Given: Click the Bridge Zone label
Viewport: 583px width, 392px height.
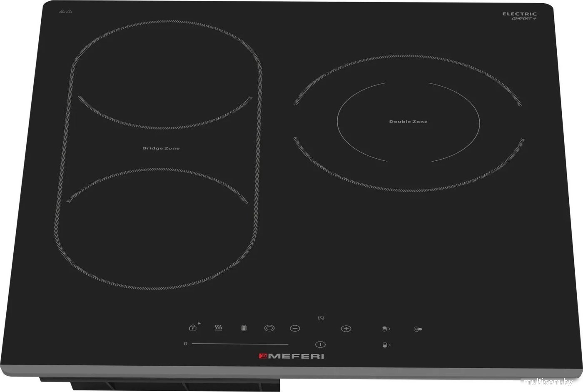Looking at the screenshot, I should [x=161, y=148].
